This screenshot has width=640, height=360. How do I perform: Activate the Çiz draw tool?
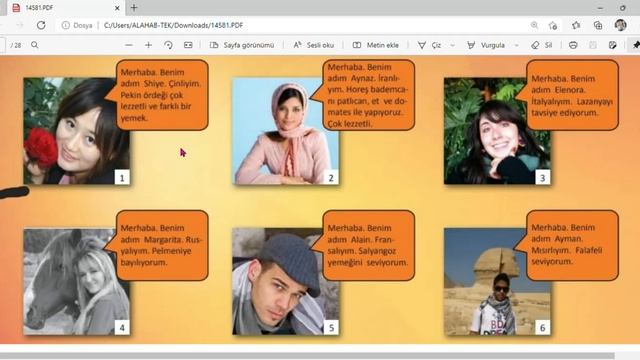(x=429, y=45)
